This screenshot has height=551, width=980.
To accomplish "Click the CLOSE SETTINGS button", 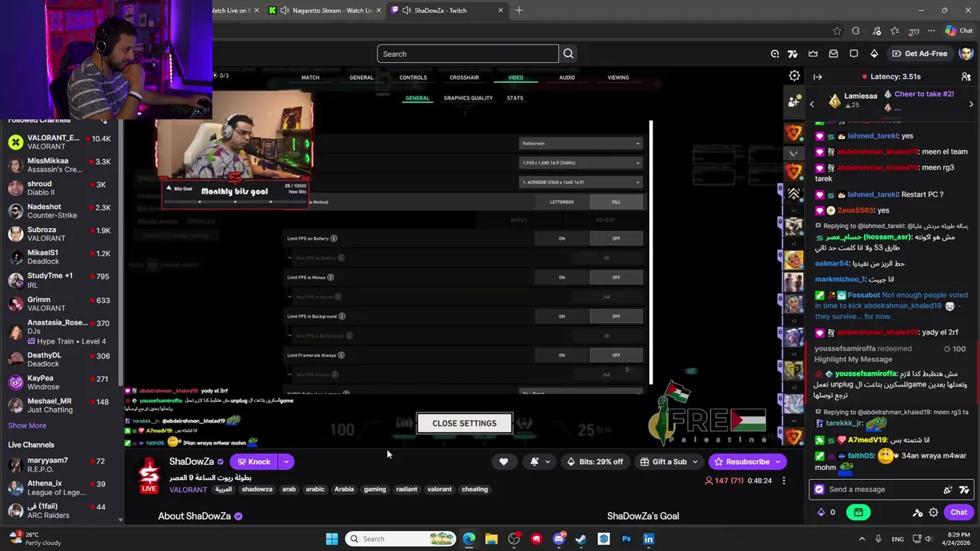I will point(464,423).
